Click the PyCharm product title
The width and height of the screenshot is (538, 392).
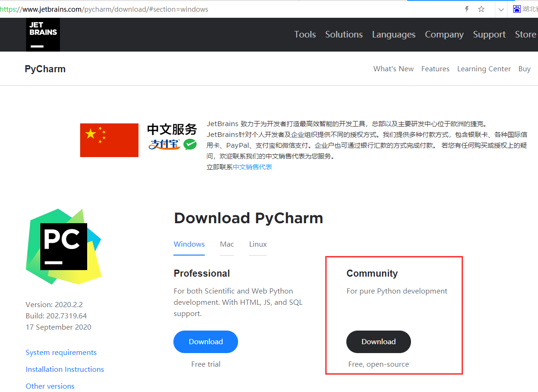click(x=45, y=69)
